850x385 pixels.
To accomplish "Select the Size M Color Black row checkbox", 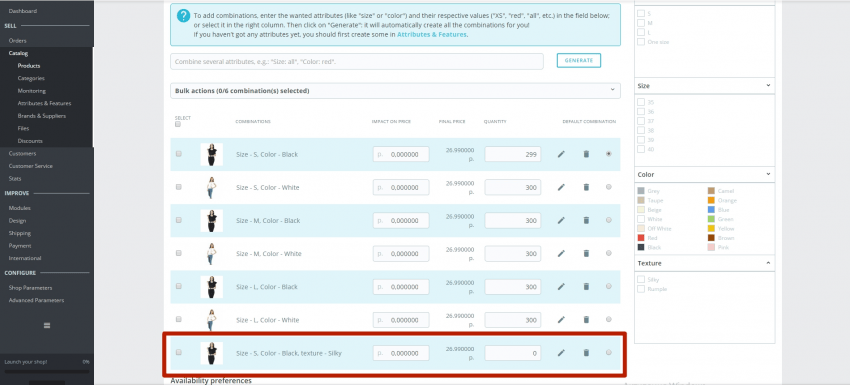I will click(179, 220).
